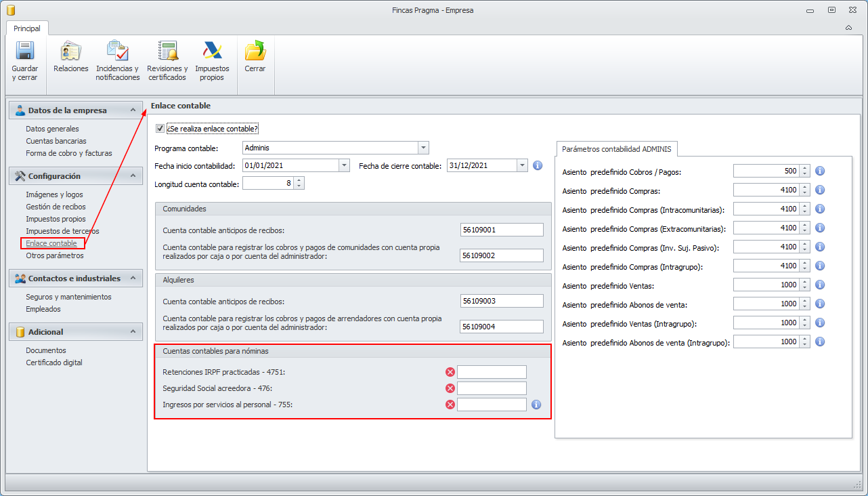
Task: Select Parámetros contabilidad ADMINIS tab
Action: pos(617,149)
